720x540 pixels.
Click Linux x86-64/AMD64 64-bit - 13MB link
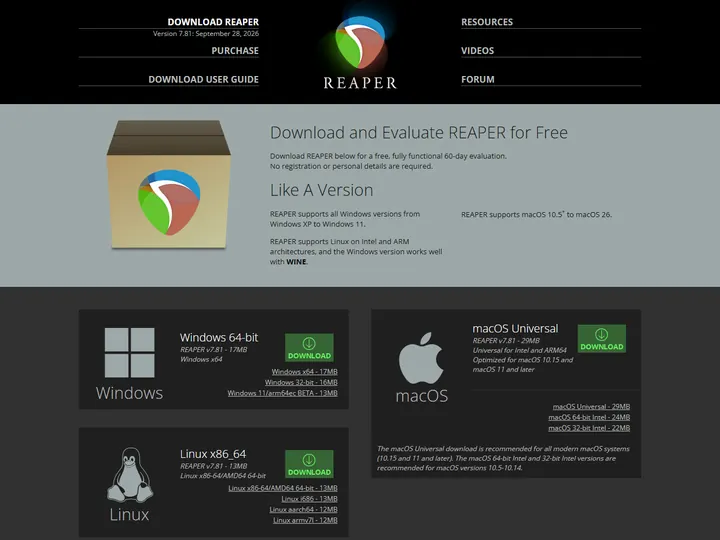point(283,488)
